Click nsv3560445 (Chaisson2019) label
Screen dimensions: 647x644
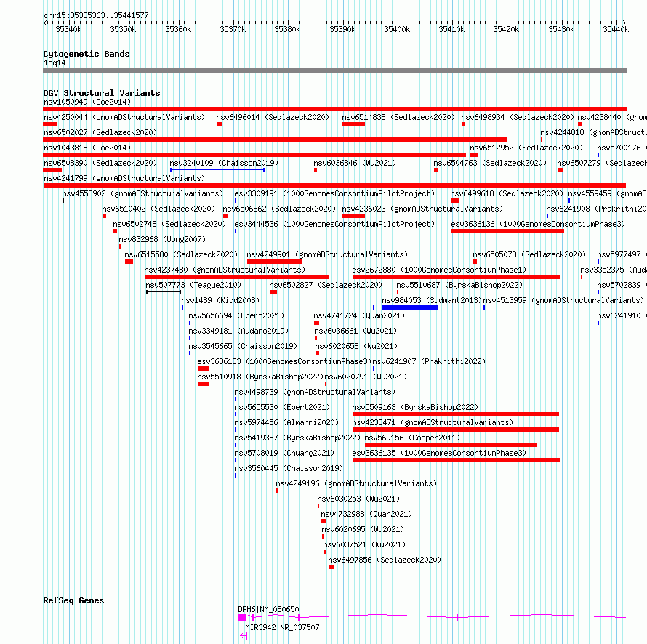pos(289,468)
